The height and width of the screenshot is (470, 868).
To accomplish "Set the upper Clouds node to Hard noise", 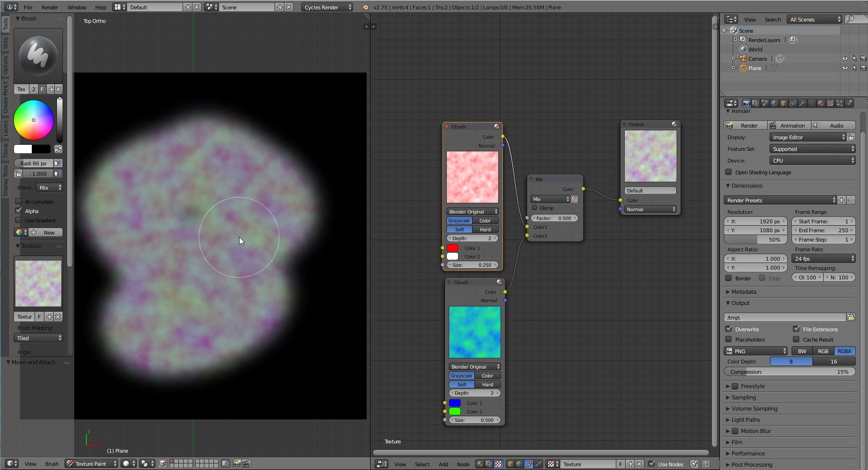I will [x=485, y=229].
